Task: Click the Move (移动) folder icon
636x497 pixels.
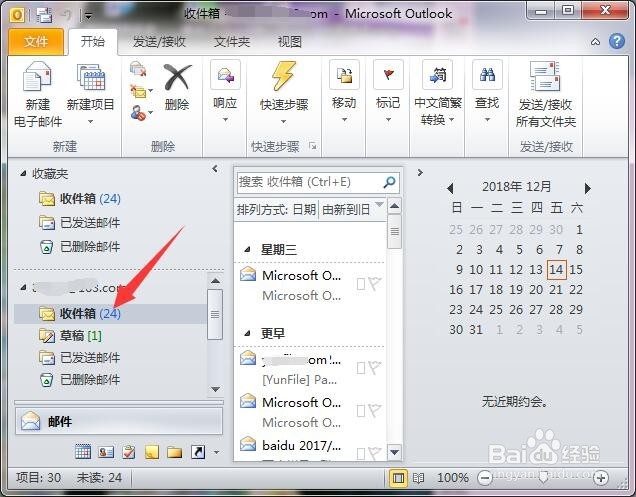Action: click(344, 75)
